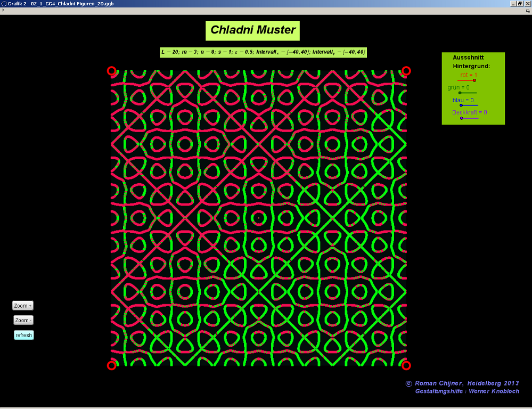532x409 pixels.
Task: Click the red 'rot' slider handle
Action: click(x=474, y=80)
